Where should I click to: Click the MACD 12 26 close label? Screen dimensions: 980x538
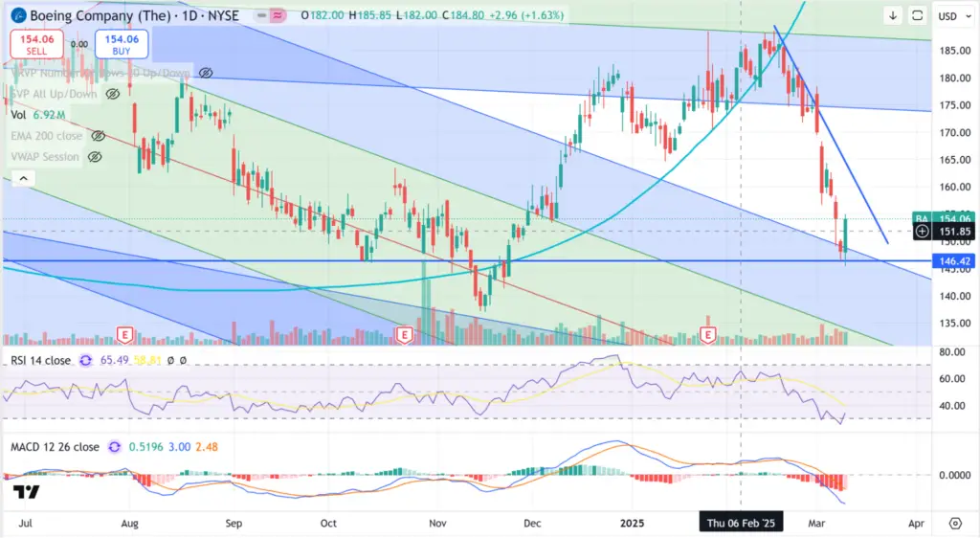55,447
